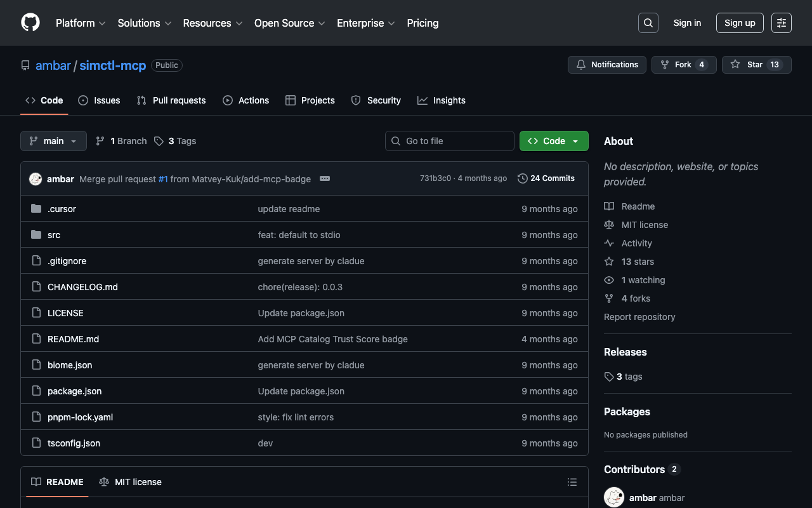Screen dimensions: 812x508
Task: Click the Sign up button
Action: point(740,23)
